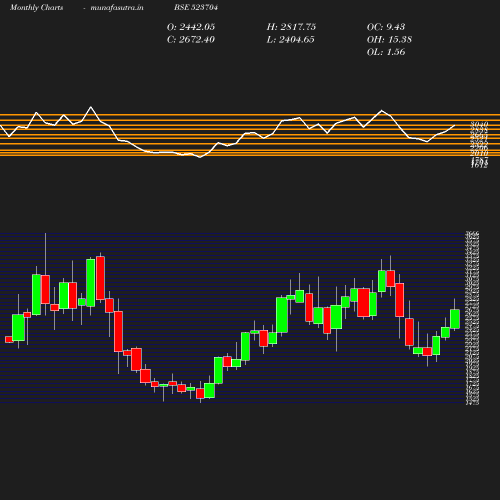This screenshot has width=500, height=500.
Task: Click the last green candlestick on the right
Action: click(455, 319)
